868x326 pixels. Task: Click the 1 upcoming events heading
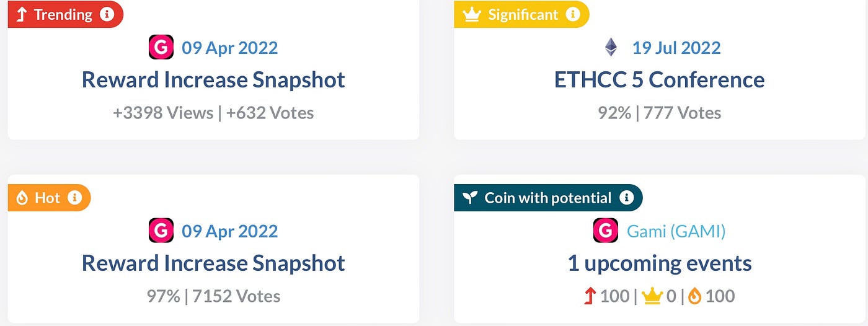click(660, 263)
